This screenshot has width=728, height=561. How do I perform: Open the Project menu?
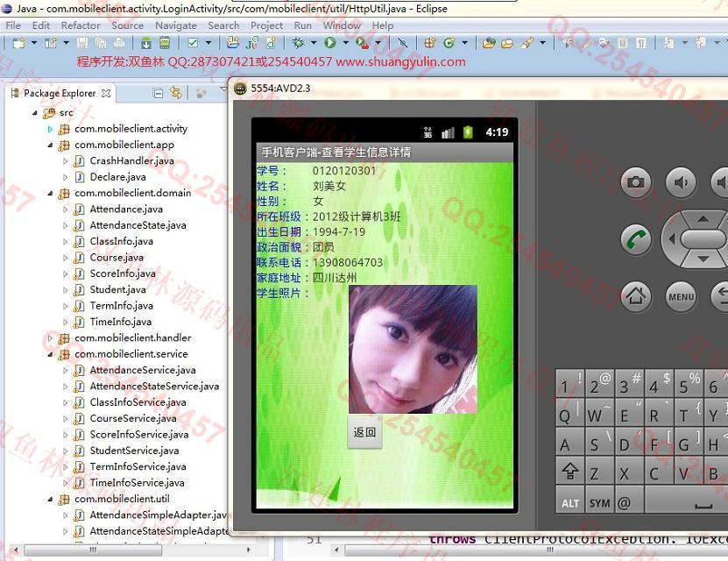tap(266, 25)
